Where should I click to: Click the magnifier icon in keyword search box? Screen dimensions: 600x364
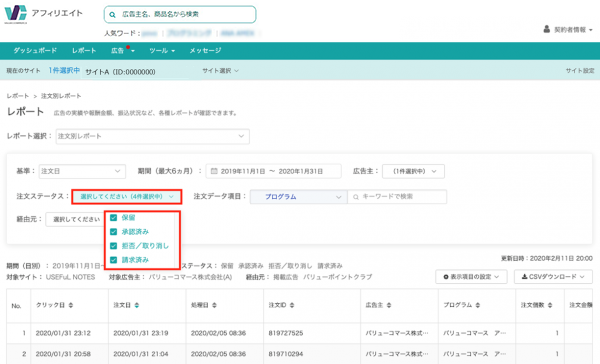[356, 197]
